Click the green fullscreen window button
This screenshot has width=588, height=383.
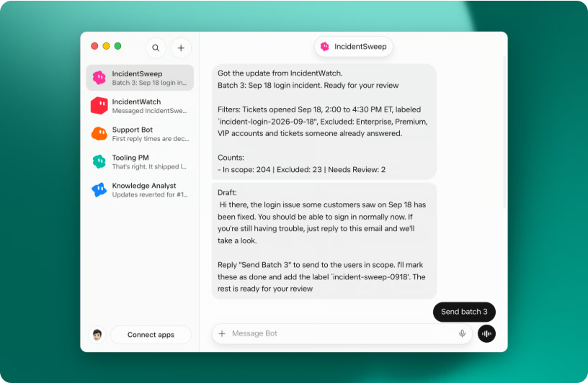pyautogui.click(x=117, y=46)
